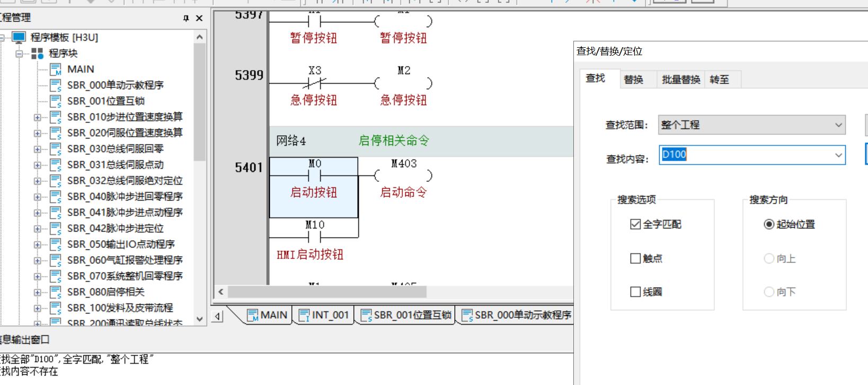Close the project management panel
Image resolution: width=868 pixels, height=385 pixels.
(x=199, y=18)
